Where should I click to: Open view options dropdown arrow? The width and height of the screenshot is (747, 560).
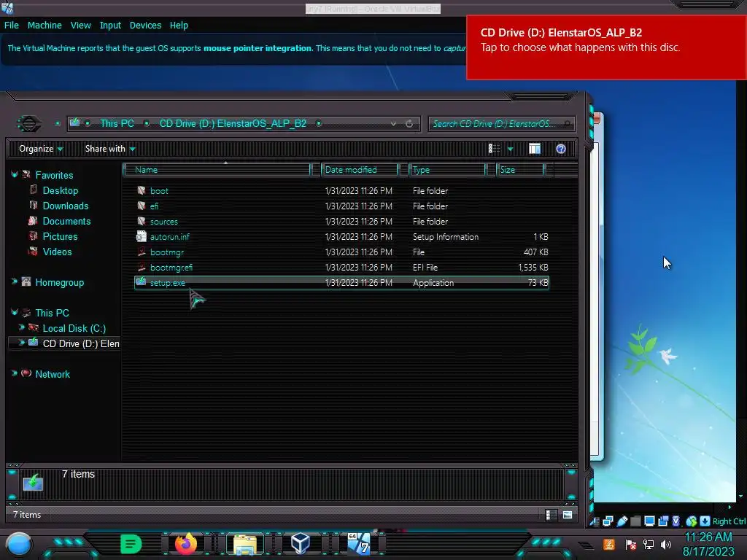pyautogui.click(x=510, y=149)
